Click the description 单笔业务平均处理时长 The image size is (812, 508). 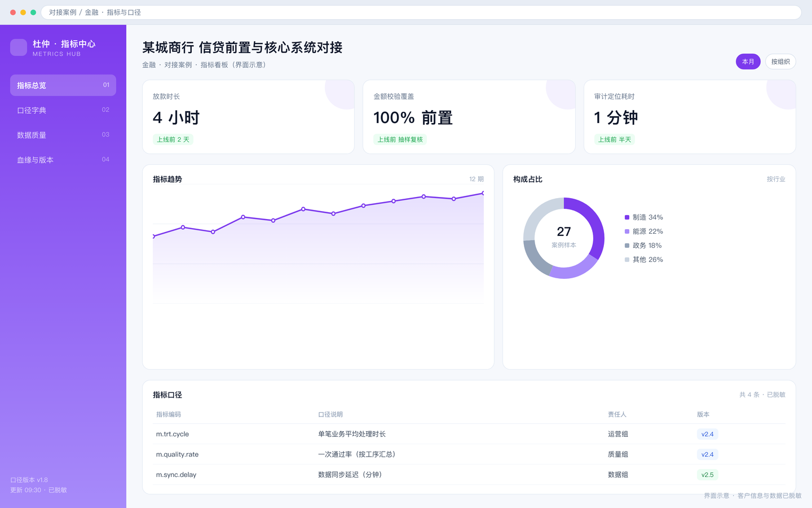(352, 434)
